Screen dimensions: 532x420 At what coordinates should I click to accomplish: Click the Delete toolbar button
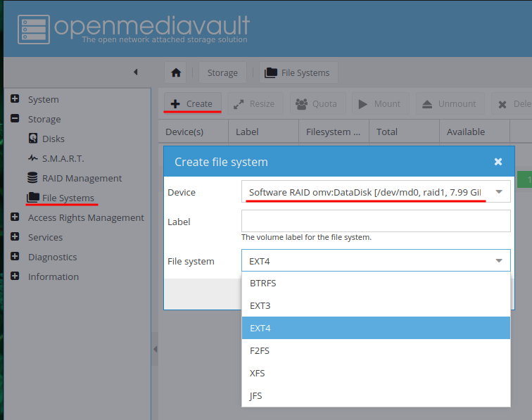click(x=512, y=103)
